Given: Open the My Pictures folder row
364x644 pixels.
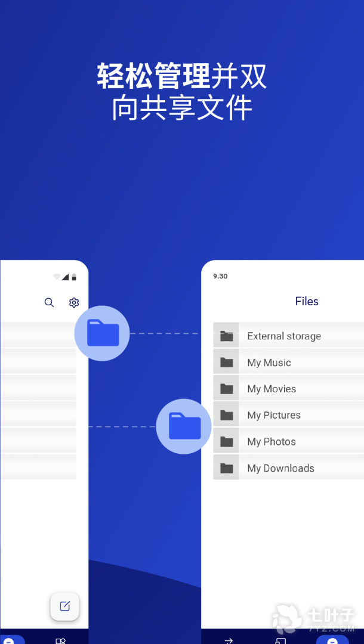Looking at the screenshot, I should [x=289, y=415].
